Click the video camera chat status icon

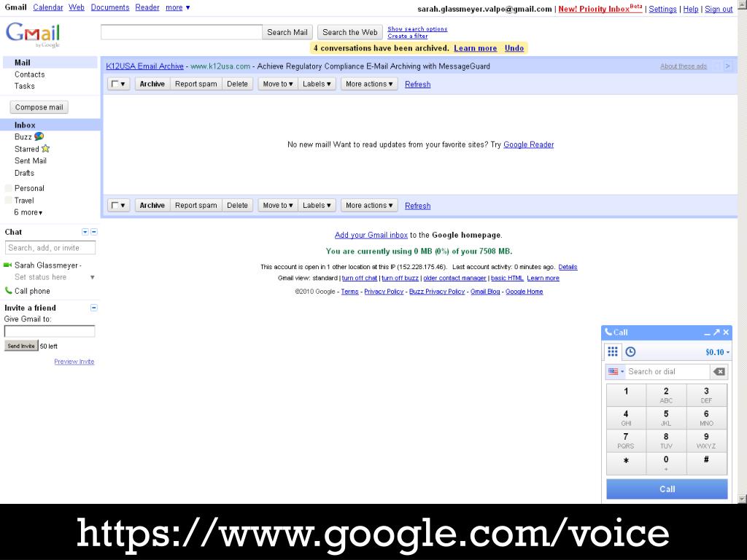coord(7,265)
